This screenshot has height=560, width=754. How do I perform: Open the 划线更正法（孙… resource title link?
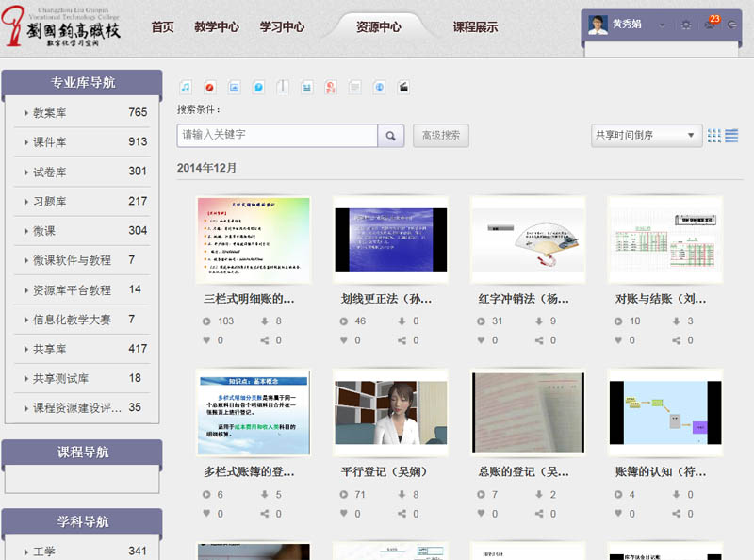pos(386,299)
